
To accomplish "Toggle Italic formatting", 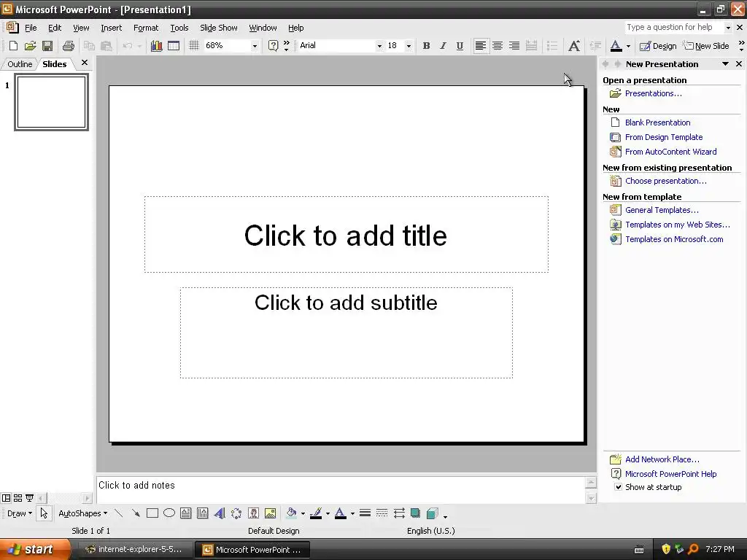I will point(443,46).
